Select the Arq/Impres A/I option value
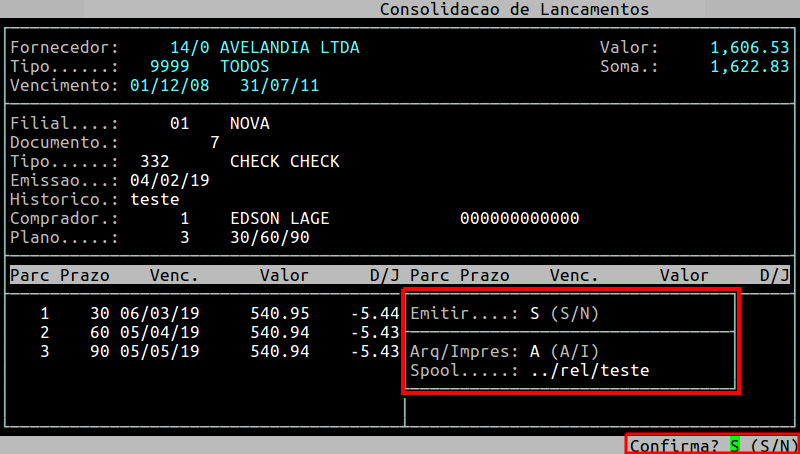 (x=535, y=352)
